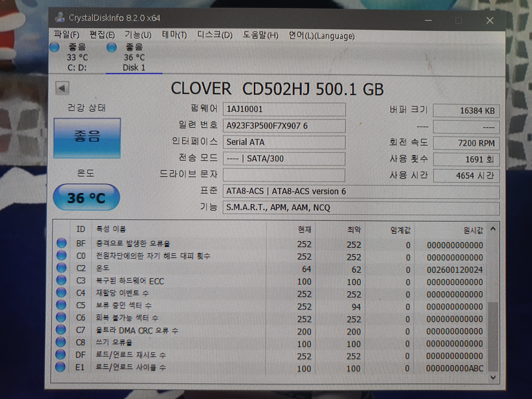Click the 최악 column header
532x399 pixels.
click(x=354, y=230)
